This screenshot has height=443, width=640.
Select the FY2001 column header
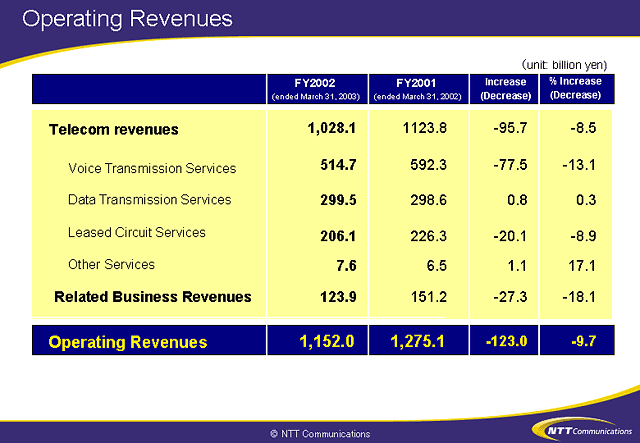click(418, 88)
